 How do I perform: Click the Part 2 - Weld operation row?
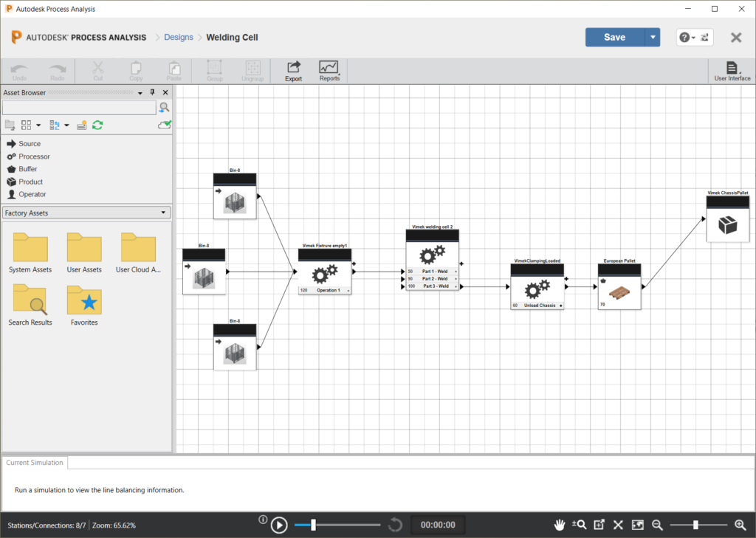tap(432, 279)
